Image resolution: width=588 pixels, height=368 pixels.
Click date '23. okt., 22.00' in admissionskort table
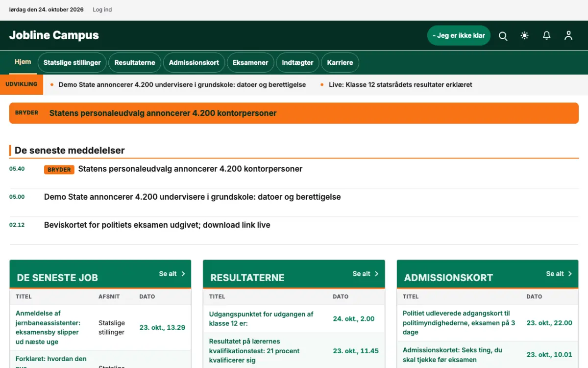pyautogui.click(x=549, y=323)
